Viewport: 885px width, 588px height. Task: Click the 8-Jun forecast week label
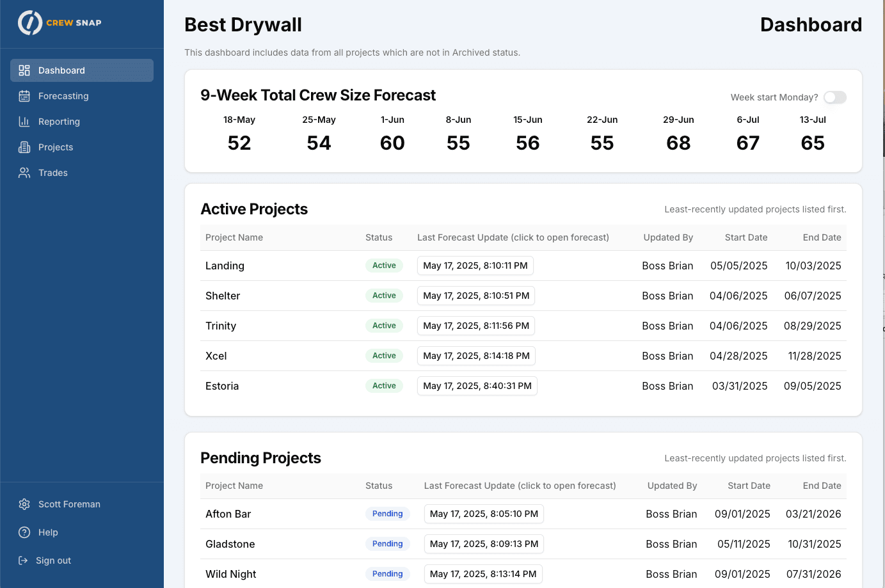[x=458, y=120]
